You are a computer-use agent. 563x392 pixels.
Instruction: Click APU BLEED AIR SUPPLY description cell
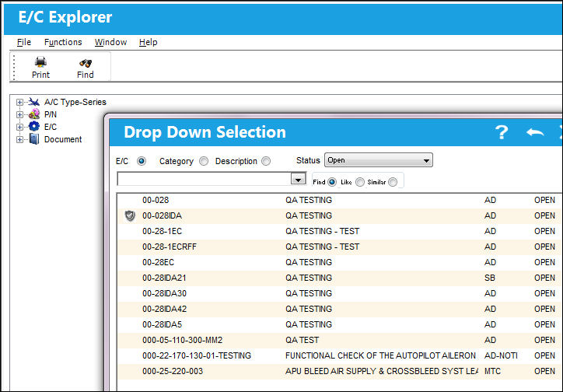[382, 371]
